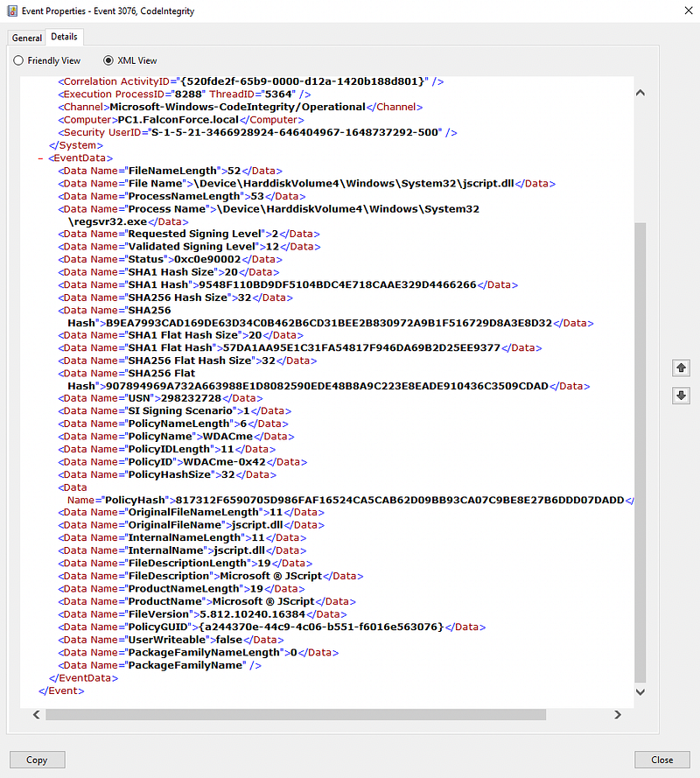Click the Requested Signing Level line

point(189,234)
